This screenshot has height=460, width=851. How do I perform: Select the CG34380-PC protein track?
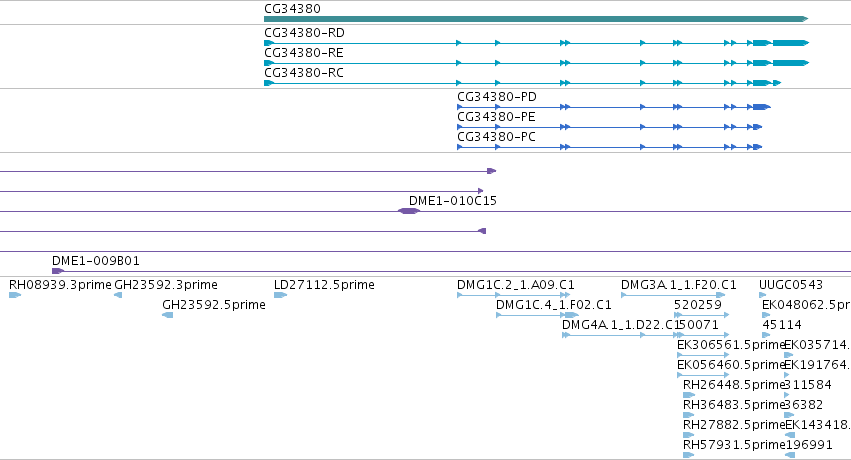click(609, 147)
